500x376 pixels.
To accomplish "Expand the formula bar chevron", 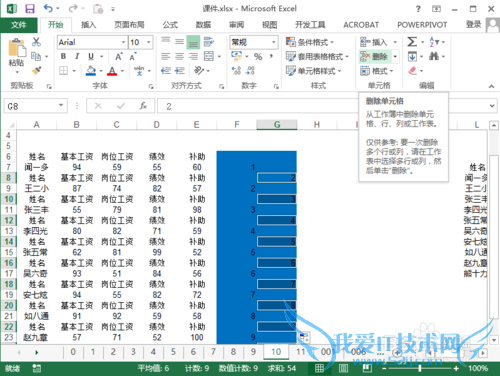I will (492, 106).
